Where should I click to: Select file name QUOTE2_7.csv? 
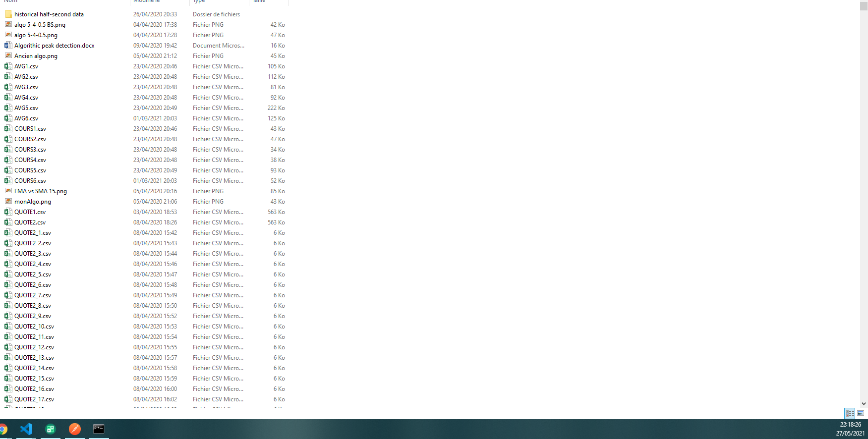coord(33,295)
